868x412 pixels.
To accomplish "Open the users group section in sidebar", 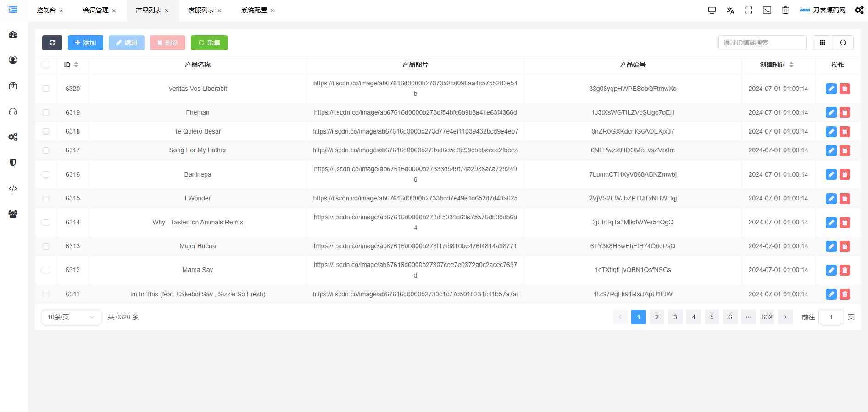I will [x=13, y=214].
